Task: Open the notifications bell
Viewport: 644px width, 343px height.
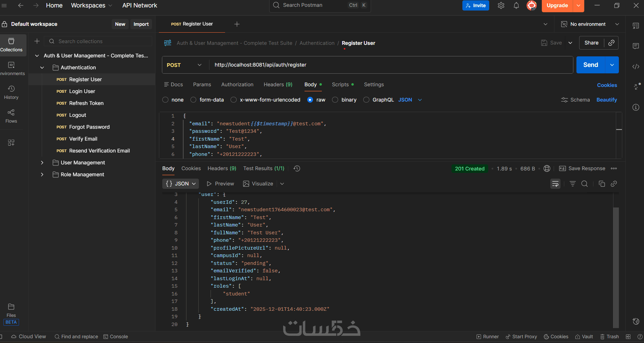Action: 516,5
